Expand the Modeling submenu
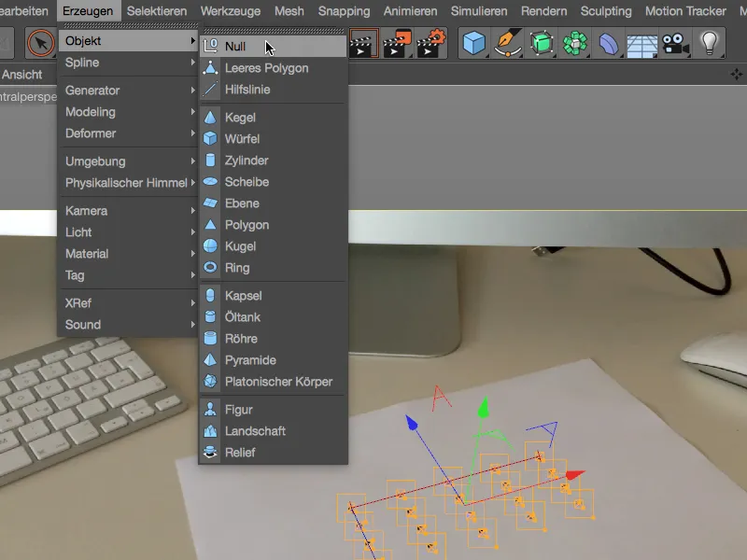747x560 pixels. point(128,112)
